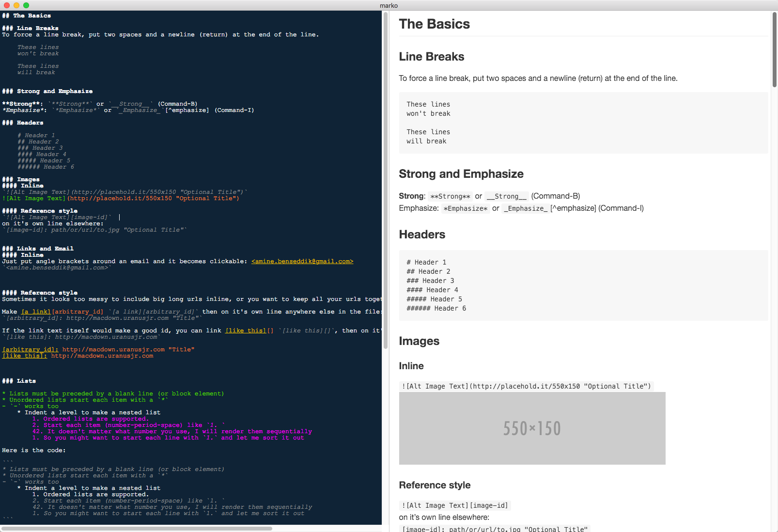Click the 550×150 placeholder image in preview
The width and height of the screenshot is (778, 532).
[532, 428]
